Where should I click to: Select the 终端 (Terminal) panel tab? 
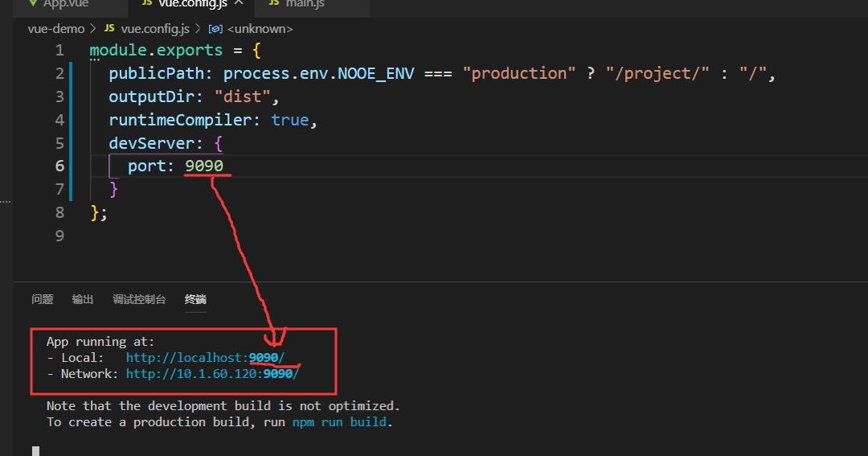(x=195, y=299)
